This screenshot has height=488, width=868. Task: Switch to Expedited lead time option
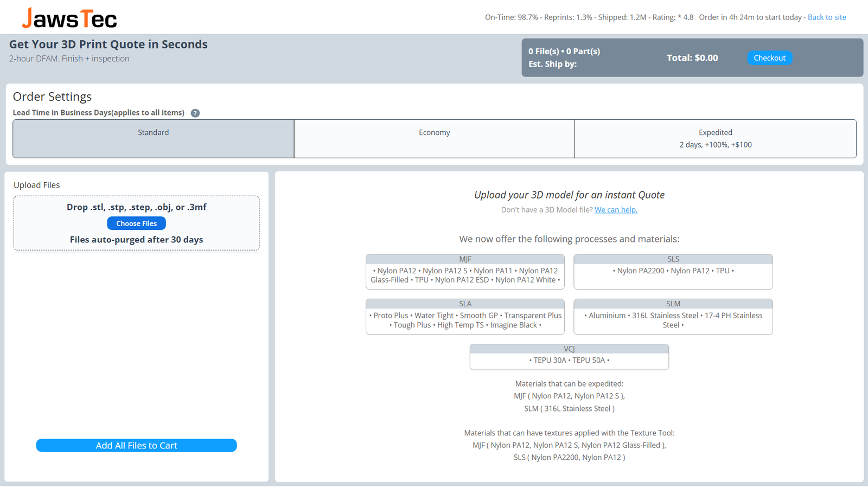point(716,139)
